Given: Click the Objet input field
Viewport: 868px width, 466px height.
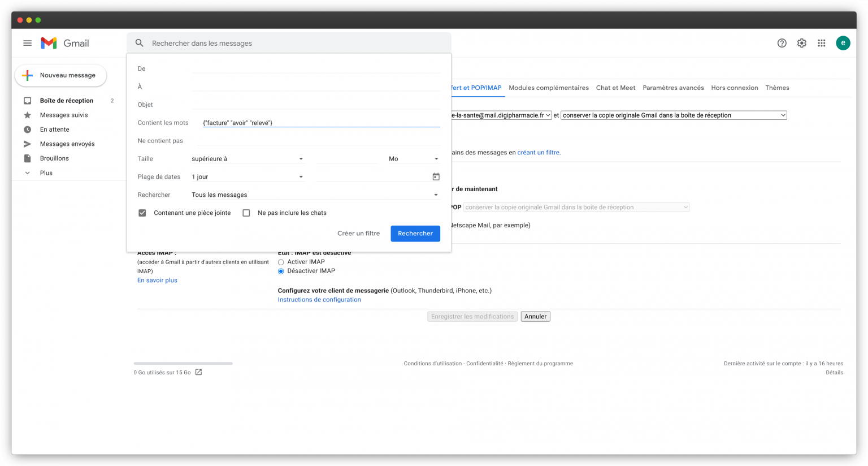Looking at the screenshot, I should [x=316, y=104].
